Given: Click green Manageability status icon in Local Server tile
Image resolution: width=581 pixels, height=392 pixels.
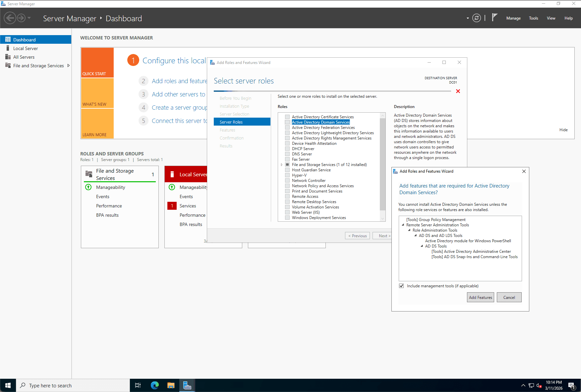Looking at the screenshot, I should (x=172, y=187).
